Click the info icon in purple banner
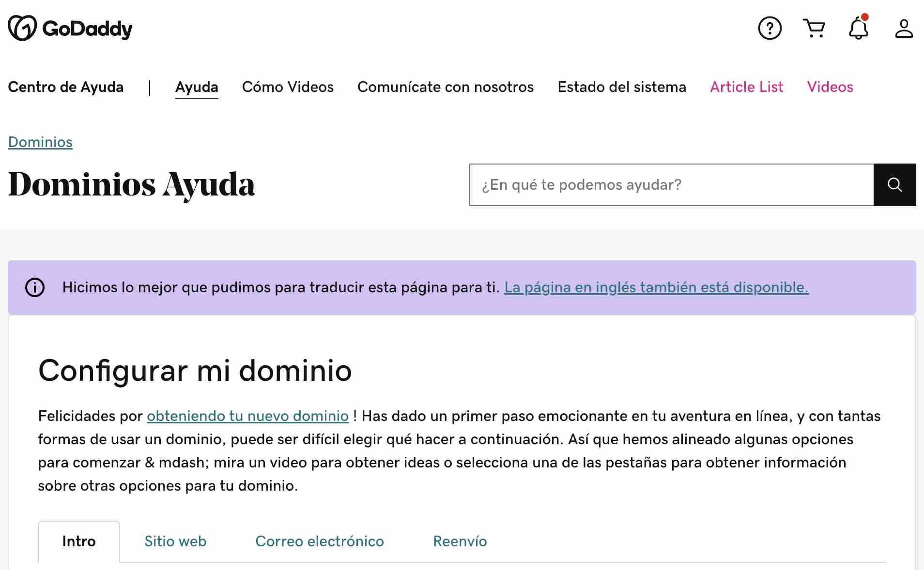Image resolution: width=924 pixels, height=570 pixels. click(35, 287)
